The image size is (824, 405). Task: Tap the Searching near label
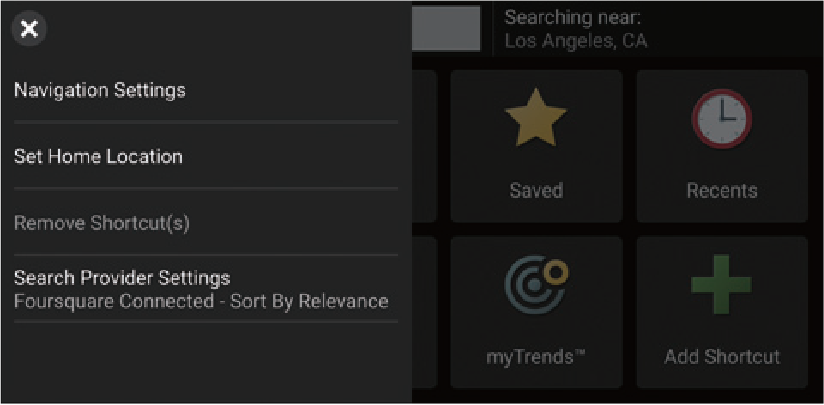572,17
